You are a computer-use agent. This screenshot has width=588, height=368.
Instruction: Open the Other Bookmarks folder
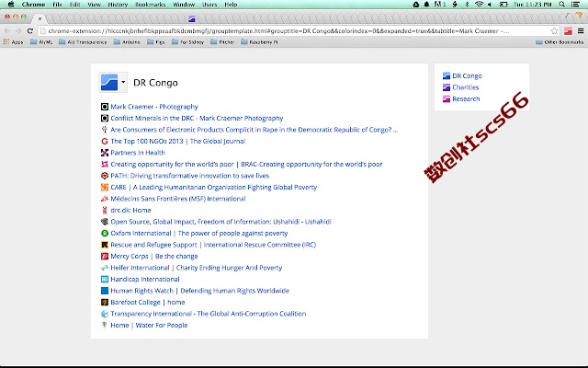click(x=560, y=42)
